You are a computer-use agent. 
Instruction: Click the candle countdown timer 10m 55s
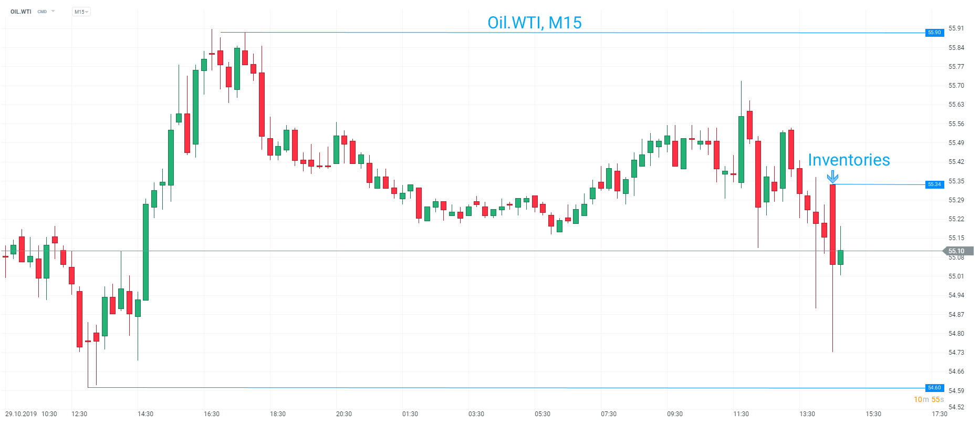[x=929, y=399]
